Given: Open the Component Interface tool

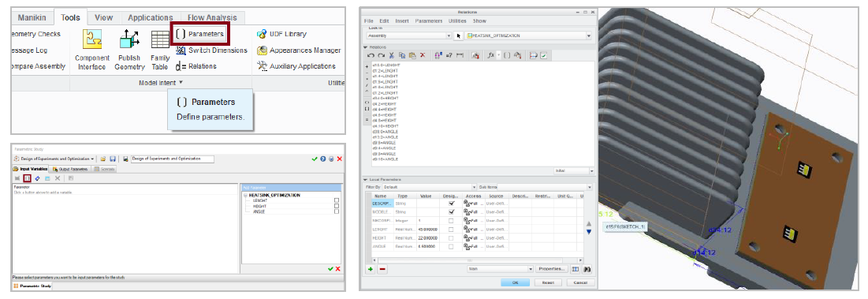Looking at the screenshot, I should (92, 49).
